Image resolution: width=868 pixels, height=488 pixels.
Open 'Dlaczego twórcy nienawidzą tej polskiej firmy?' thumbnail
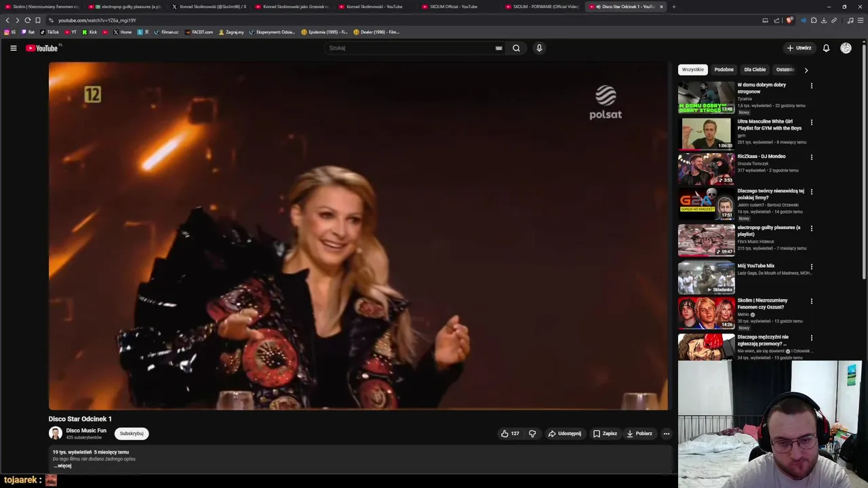tap(706, 204)
